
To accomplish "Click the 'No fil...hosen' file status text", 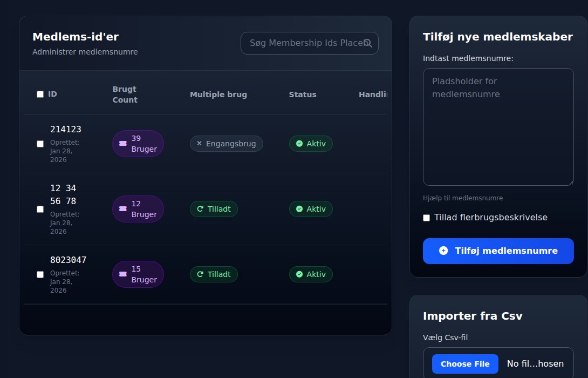I will pos(535,364).
